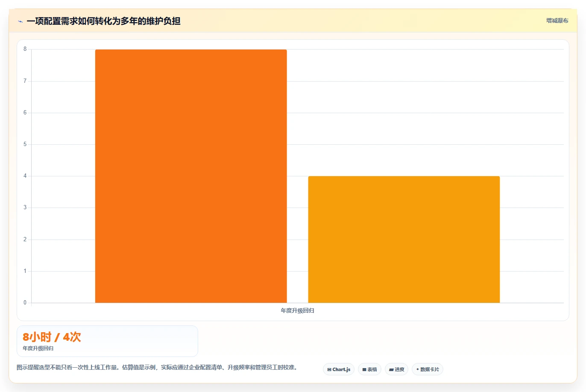586x392 pixels.
Task: Click the title 一项配置需求如何转化为多年的维护负担
Action: tap(103, 21)
